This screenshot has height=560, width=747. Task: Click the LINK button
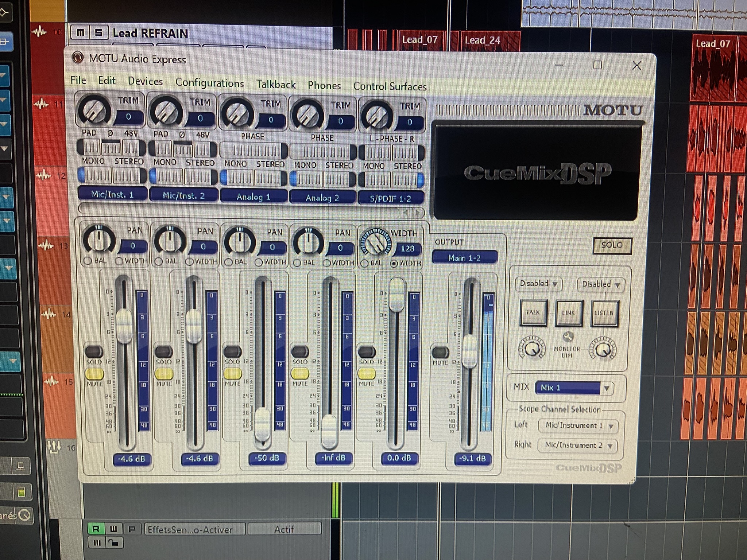point(568,313)
